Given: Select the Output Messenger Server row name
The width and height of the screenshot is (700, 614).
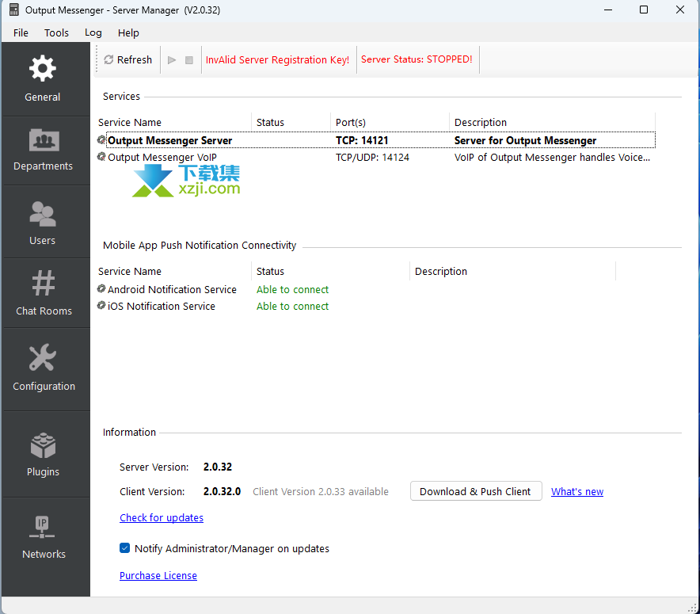Looking at the screenshot, I should coord(170,140).
